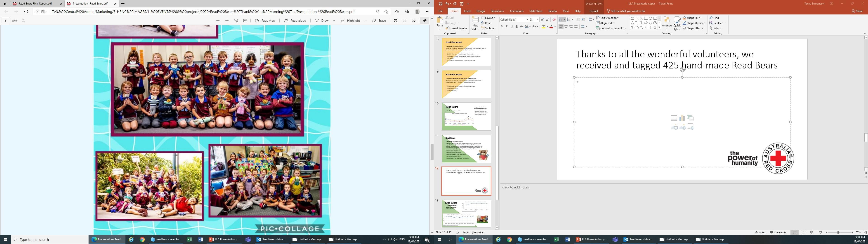868x244 pixels.
Task: Center align the text
Action: pos(566,27)
